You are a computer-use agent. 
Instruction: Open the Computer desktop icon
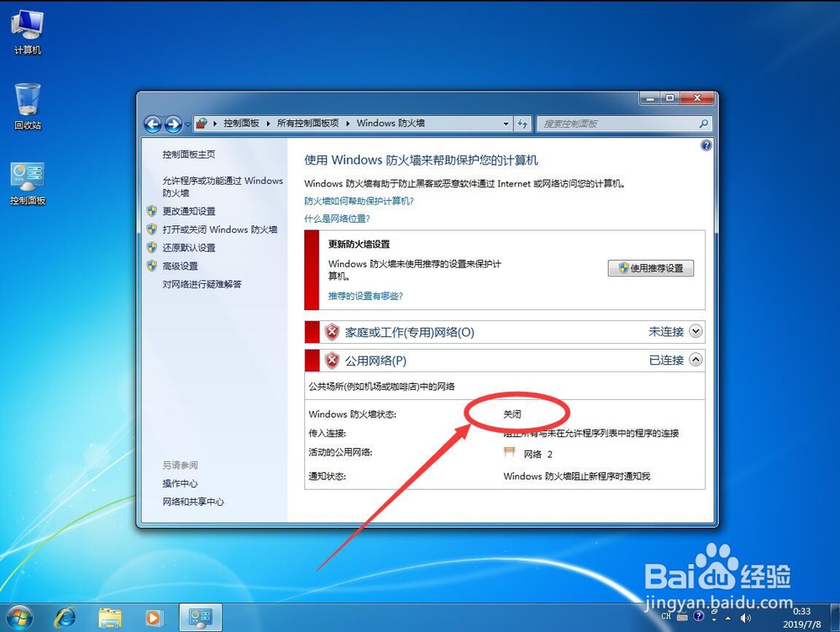click(28, 32)
